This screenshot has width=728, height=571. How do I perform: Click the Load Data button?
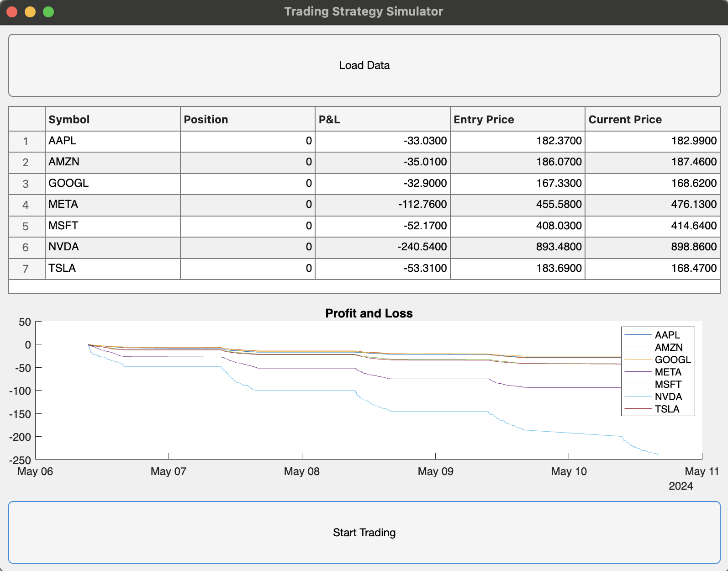364,65
